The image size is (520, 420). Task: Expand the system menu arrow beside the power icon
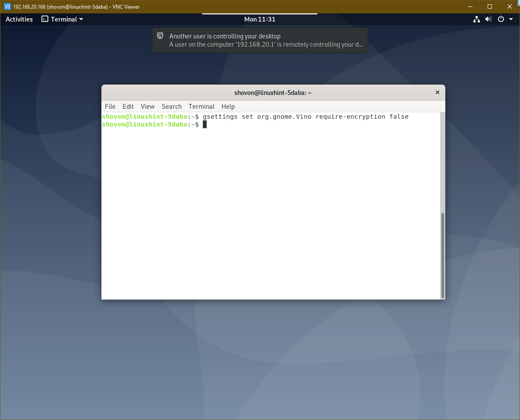(x=511, y=19)
